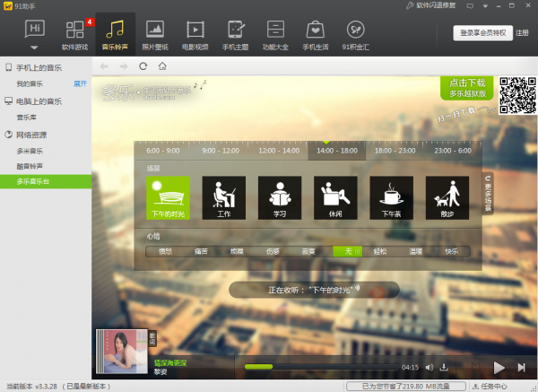Refresh the page with reload icon
Screen dimensions: 538x392
pos(143,65)
